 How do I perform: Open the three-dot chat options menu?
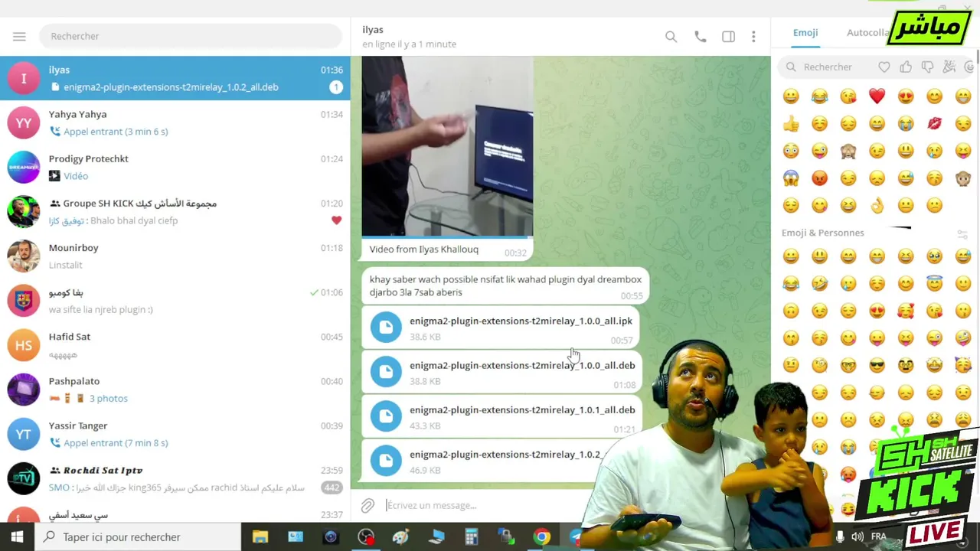[x=753, y=36]
